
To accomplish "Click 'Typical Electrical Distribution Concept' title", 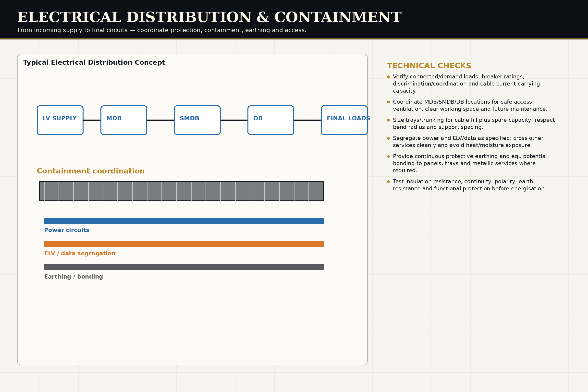I will [94, 62].
